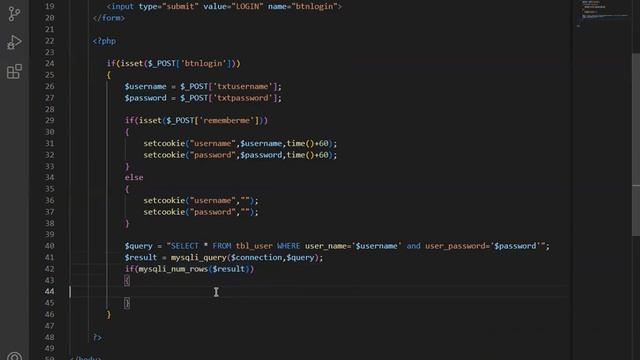Click the highlighted closing brace on line 45
640x360 pixels.
[x=127, y=303]
